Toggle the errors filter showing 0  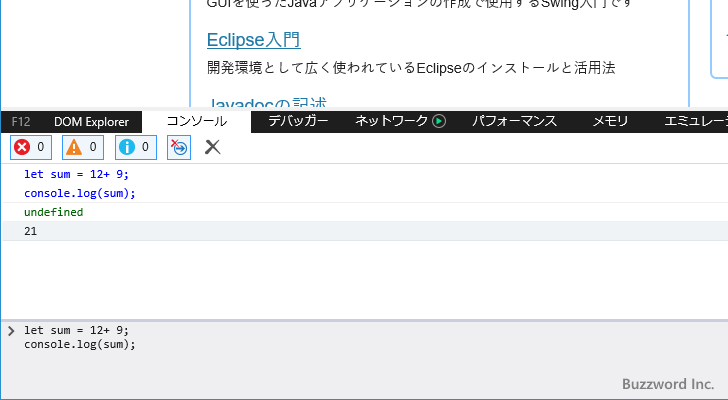(x=31, y=148)
